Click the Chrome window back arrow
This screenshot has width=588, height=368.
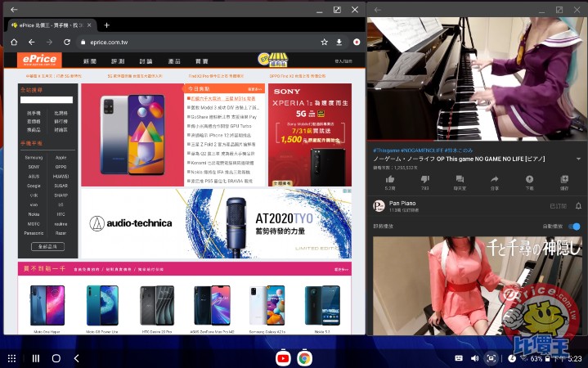(x=14, y=9)
